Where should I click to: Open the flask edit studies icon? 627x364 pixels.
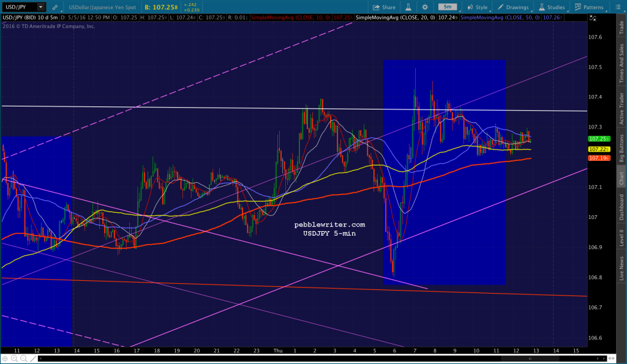pos(408,7)
